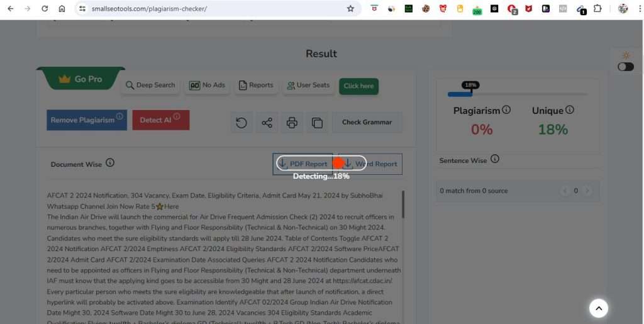Open the Extensions puzzle icon
Image resolution: width=644 pixels, height=324 pixels.
pyautogui.click(x=597, y=9)
